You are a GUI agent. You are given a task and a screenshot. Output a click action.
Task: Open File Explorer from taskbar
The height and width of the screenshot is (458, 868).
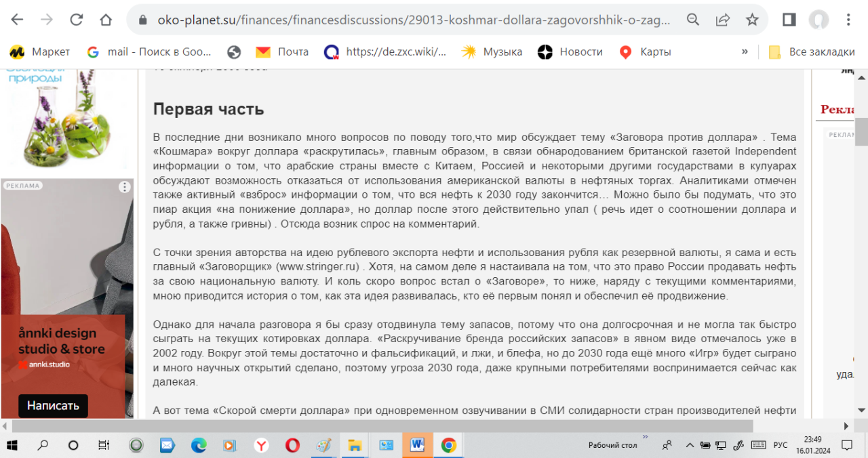point(355,445)
